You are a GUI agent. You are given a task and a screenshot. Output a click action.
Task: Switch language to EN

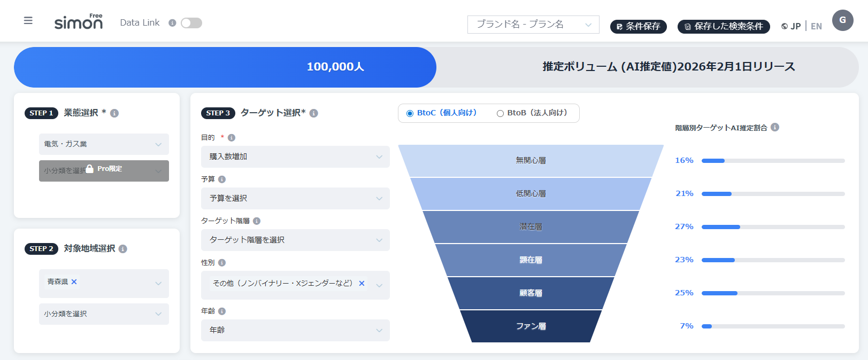click(x=816, y=26)
